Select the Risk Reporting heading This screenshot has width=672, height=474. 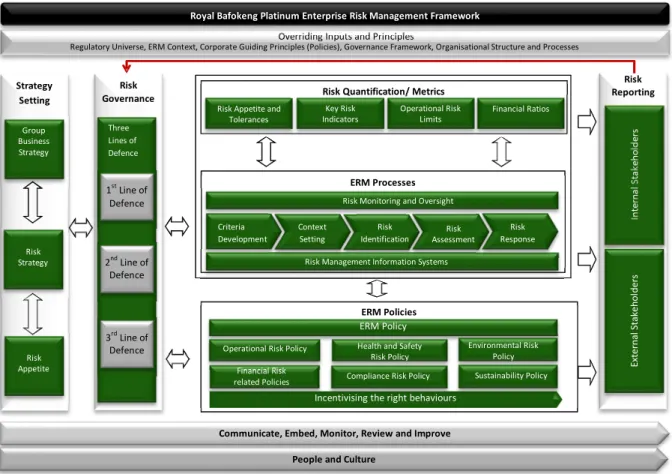click(x=633, y=86)
